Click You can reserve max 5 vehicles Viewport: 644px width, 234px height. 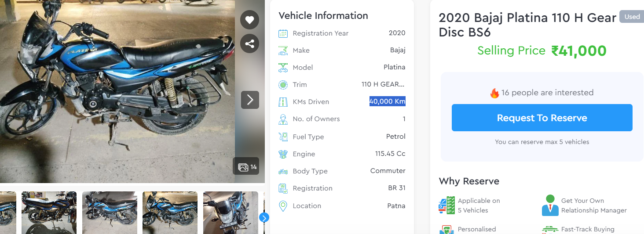point(542,142)
